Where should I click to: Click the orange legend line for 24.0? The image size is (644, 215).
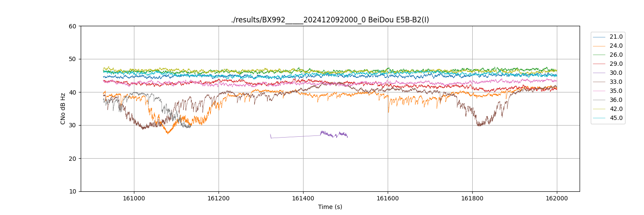point(599,46)
